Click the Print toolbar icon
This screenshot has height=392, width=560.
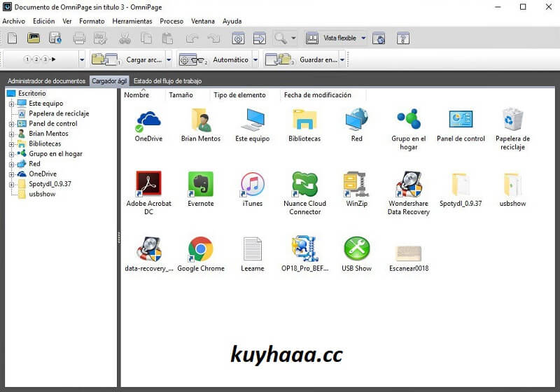pos(79,38)
